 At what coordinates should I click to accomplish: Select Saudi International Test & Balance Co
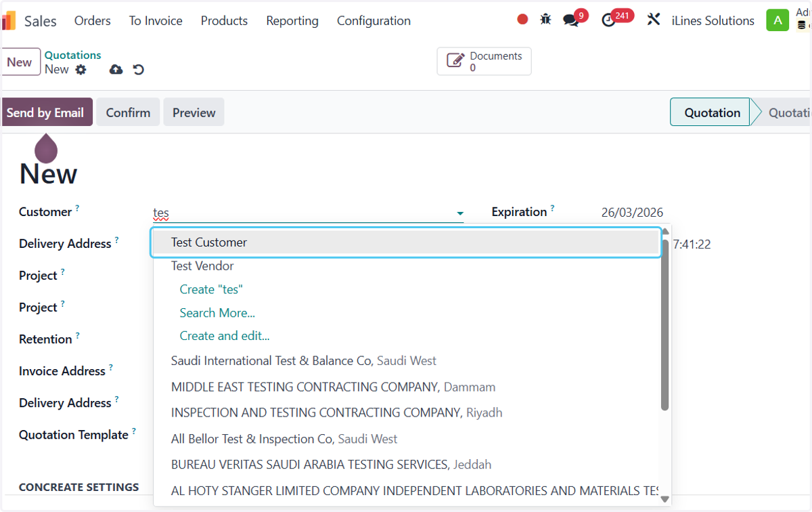[x=406, y=361]
